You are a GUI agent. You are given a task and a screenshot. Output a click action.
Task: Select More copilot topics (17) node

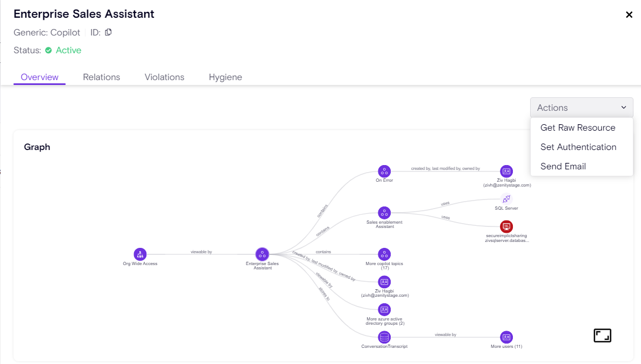point(384,254)
